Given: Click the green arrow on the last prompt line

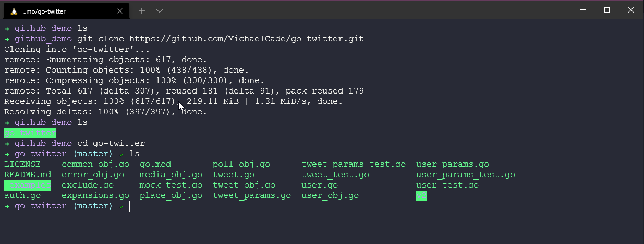Looking at the screenshot, I should pyautogui.click(x=7, y=206).
